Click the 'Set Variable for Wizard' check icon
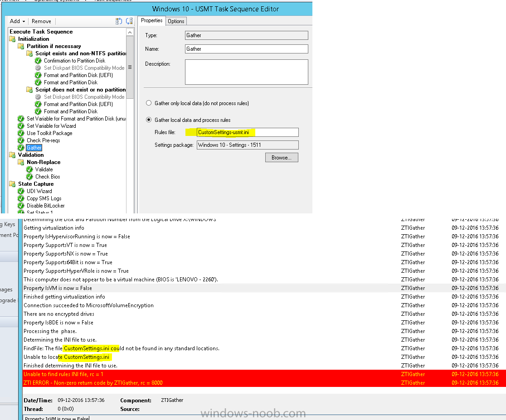This screenshot has height=420, width=506. [x=21, y=126]
